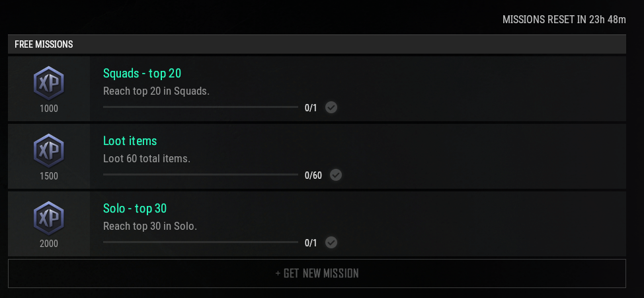Click the 'Loot 60 total items' description

pyautogui.click(x=147, y=158)
